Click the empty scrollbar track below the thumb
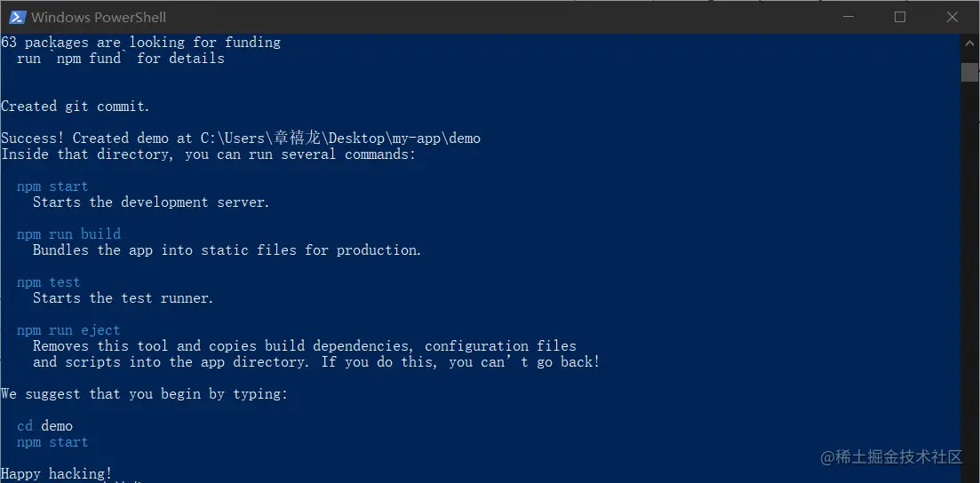Viewport: 980px width, 483px height. pos(969,266)
